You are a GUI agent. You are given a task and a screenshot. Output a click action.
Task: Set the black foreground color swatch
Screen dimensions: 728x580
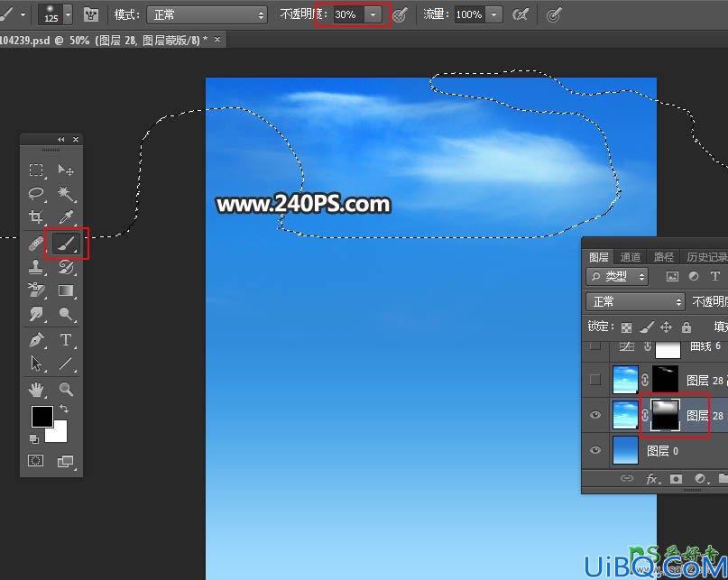pos(41,417)
